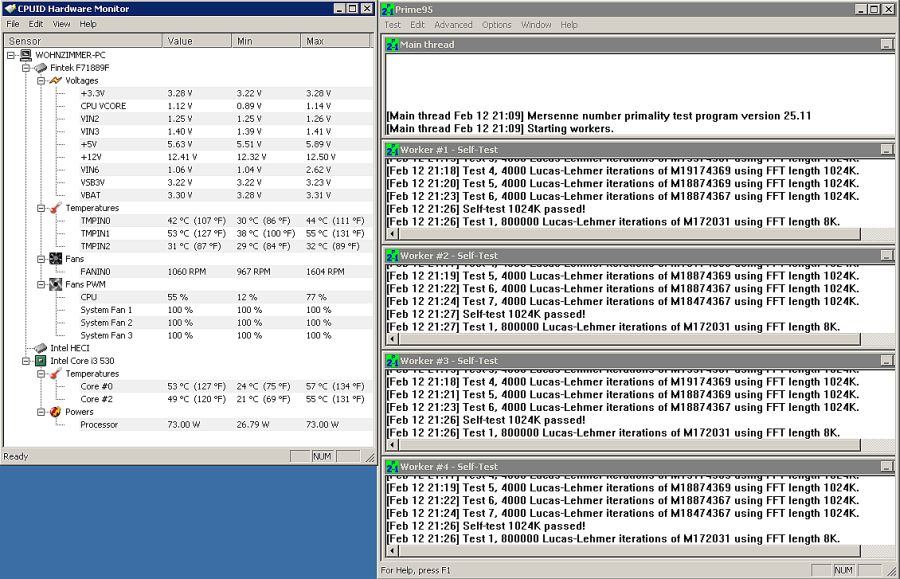The width and height of the screenshot is (900, 579).
Task: Collapse the Voltages branch
Action: [41, 81]
